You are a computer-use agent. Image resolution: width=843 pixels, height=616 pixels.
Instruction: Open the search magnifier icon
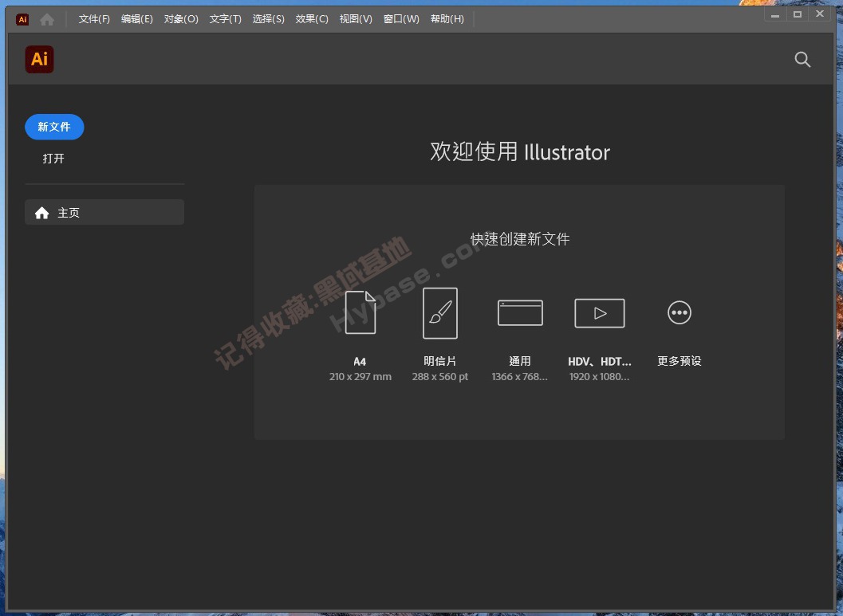point(802,60)
